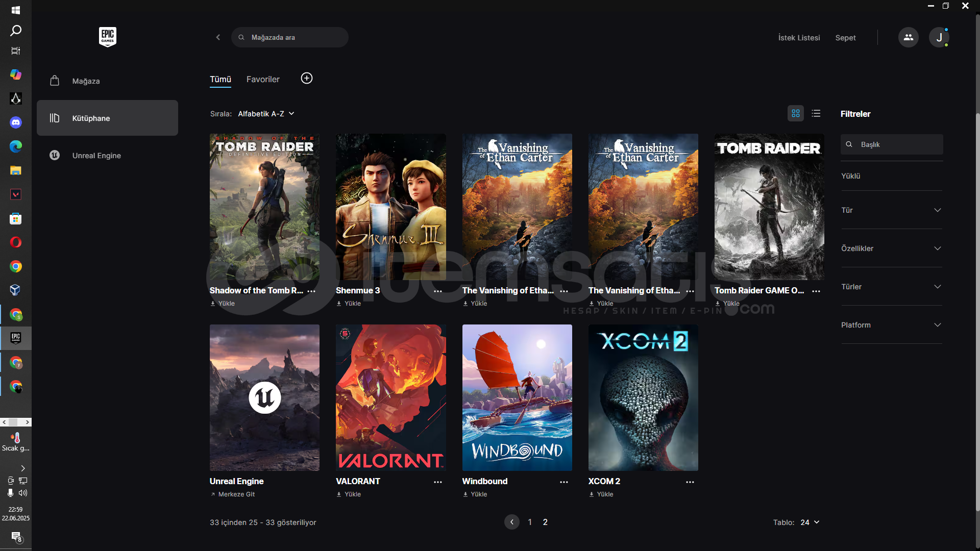
Task: Click the Başlık filter search field
Action: [892, 144]
